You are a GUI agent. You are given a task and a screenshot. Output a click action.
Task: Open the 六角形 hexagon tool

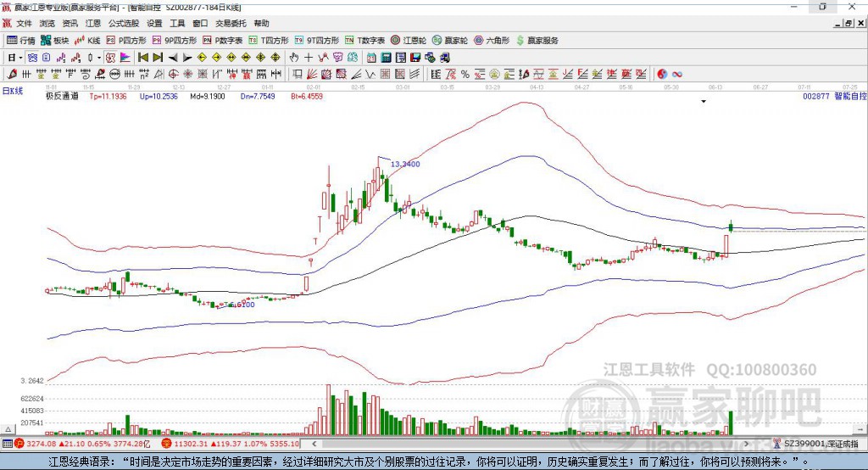click(x=492, y=41)
